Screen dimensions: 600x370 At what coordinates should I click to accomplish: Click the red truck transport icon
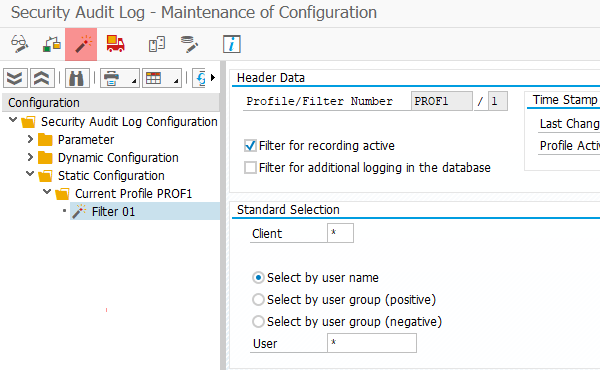click(116, 44)
